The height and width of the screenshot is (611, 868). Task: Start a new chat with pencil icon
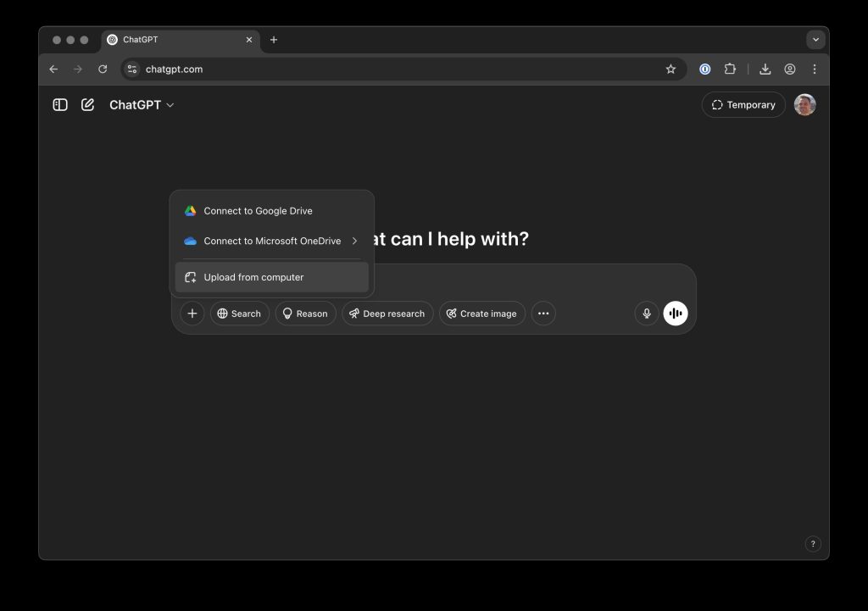[x=87, y=104]
